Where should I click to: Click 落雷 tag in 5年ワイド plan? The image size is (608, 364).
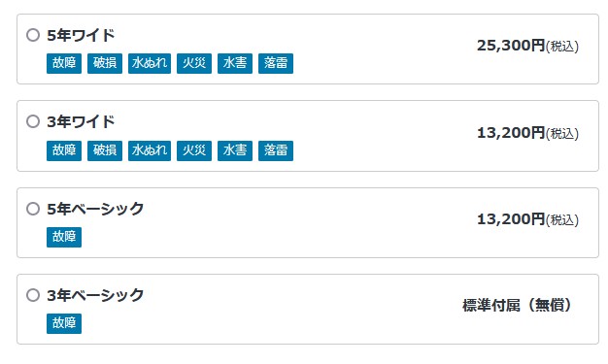pos(276,63)
